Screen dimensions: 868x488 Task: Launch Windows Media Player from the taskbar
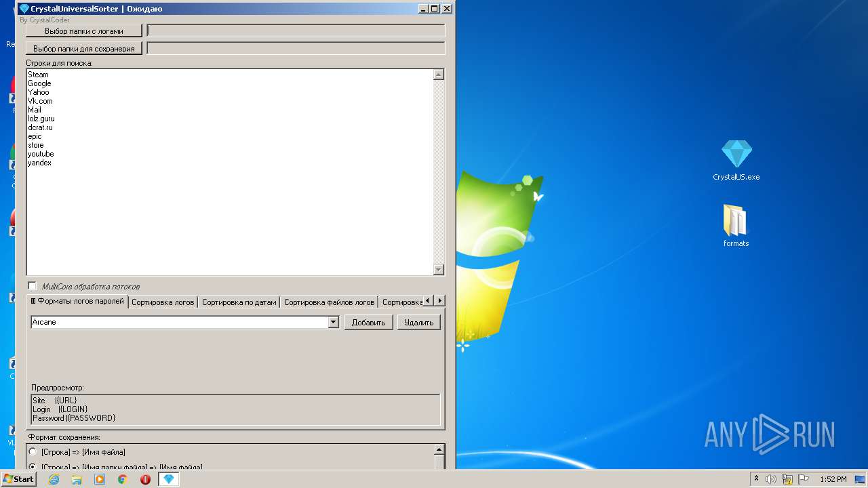tap(100, 479)
